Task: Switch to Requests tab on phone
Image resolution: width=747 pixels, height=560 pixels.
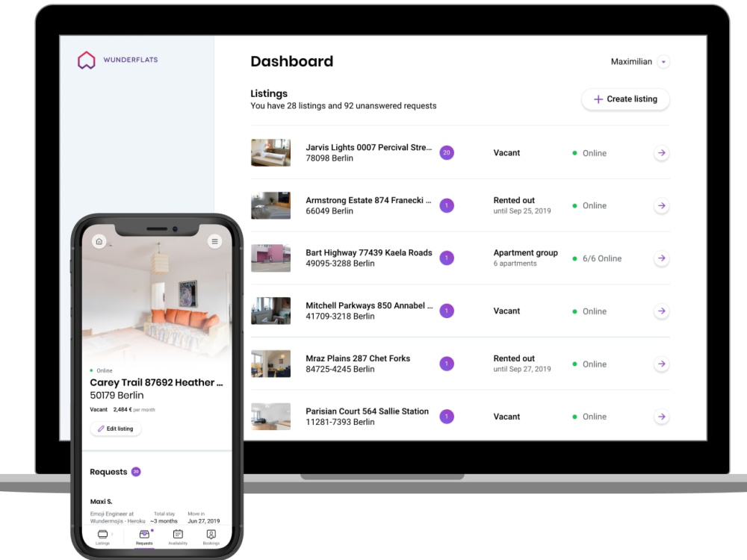Action: coord(144,537)
